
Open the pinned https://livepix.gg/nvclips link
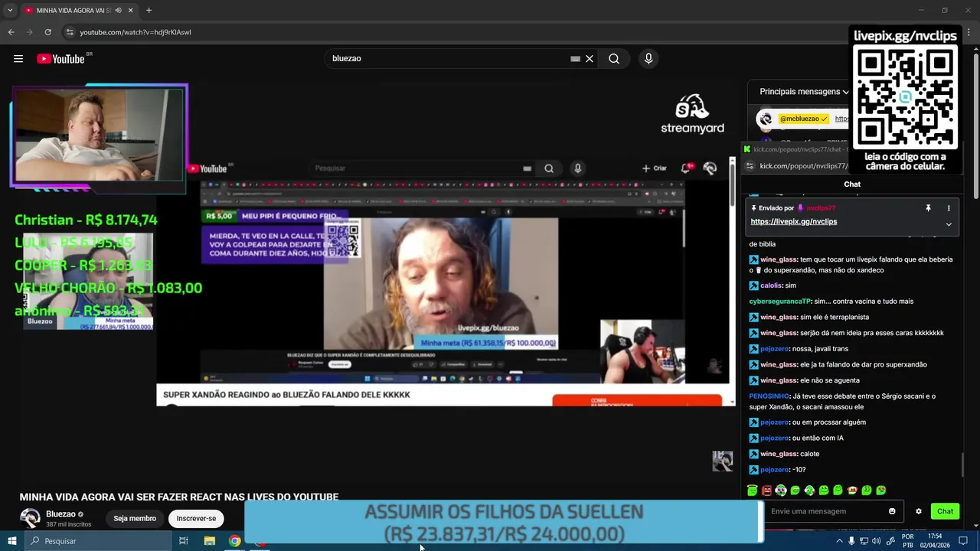click(794, 221)
